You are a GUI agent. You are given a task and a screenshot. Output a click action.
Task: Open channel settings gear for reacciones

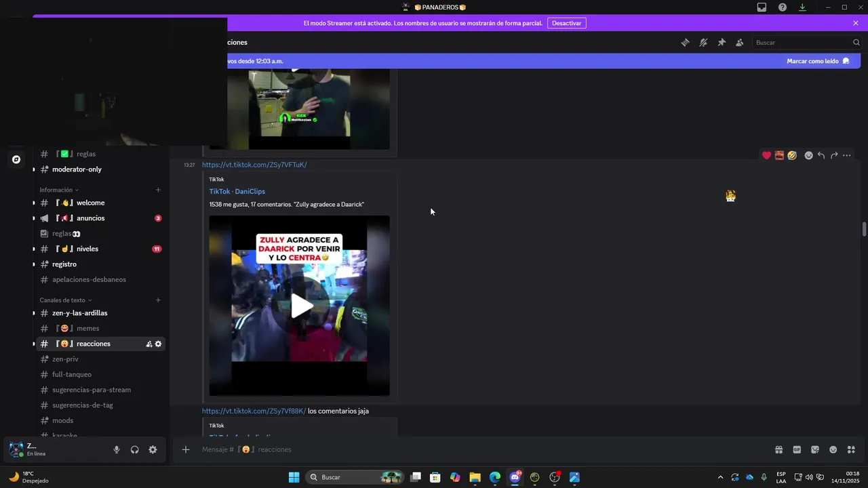pyautogui.click(x=158, y=344)
